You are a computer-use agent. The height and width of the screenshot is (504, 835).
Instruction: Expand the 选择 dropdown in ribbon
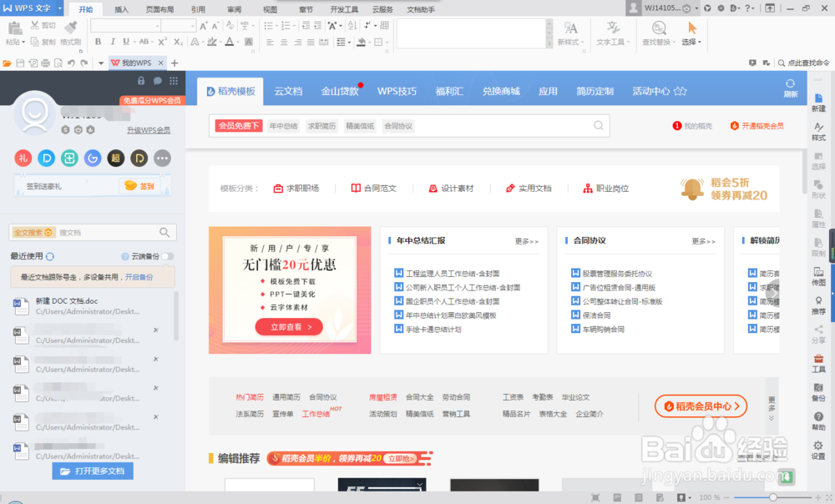click(x=700, y=42)
